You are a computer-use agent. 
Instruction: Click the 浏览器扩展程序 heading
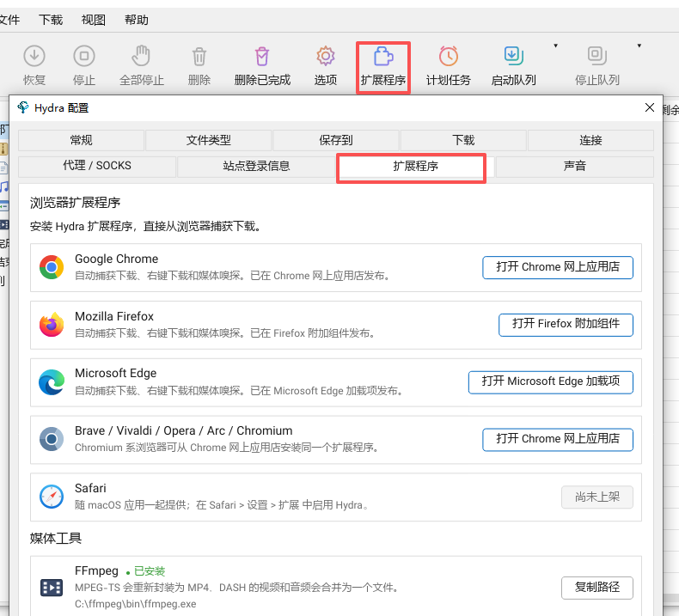point(76,203)
